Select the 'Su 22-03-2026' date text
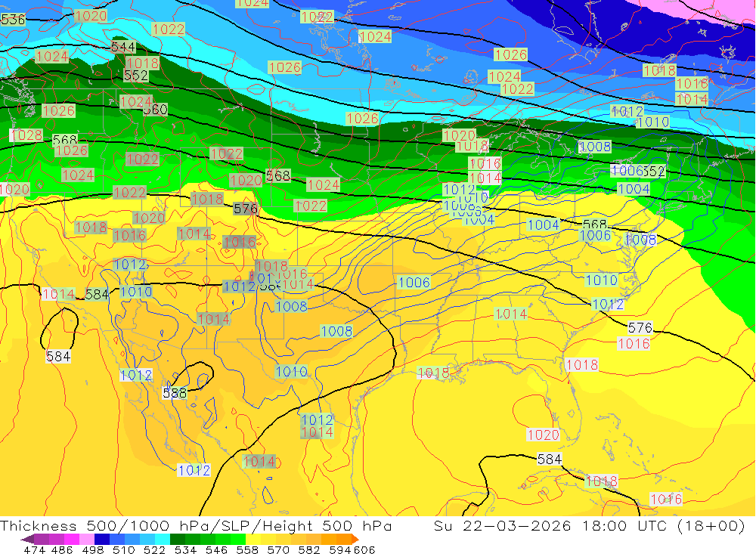This screenshot has width=756, height=554. click(503, 525)
